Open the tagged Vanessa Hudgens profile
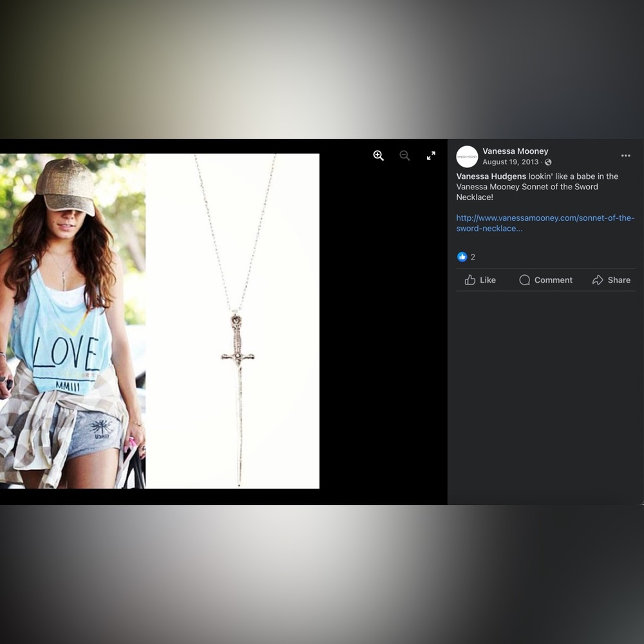Screen dimensions: 644x644 click(x=491, y=176)
